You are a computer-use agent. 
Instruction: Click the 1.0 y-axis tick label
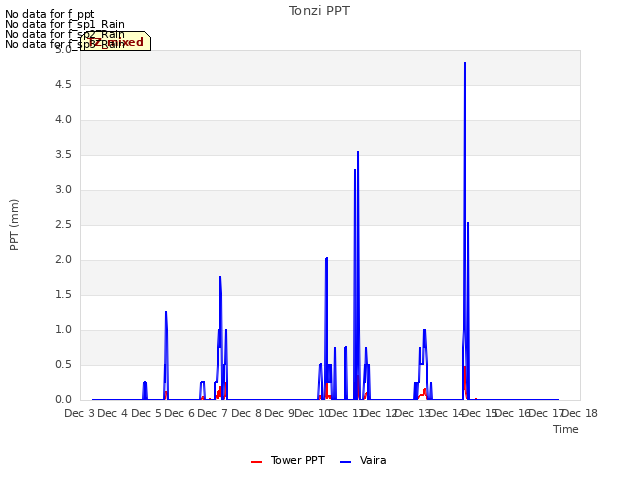tap(63, 329)
